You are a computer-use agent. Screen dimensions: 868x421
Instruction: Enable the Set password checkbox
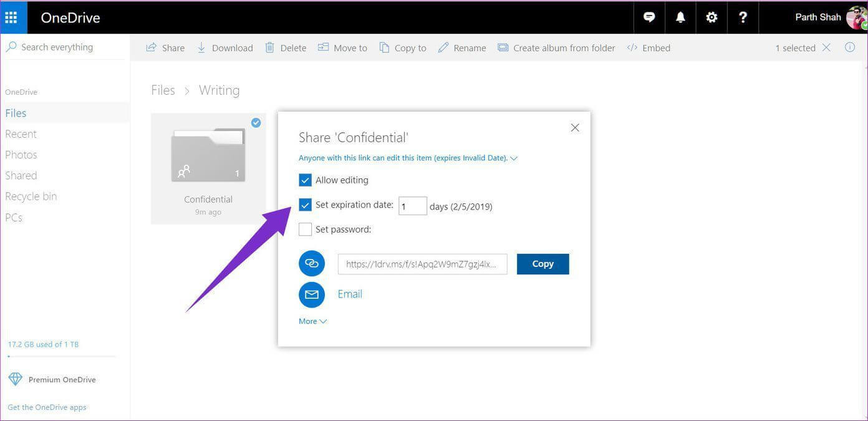305,230
